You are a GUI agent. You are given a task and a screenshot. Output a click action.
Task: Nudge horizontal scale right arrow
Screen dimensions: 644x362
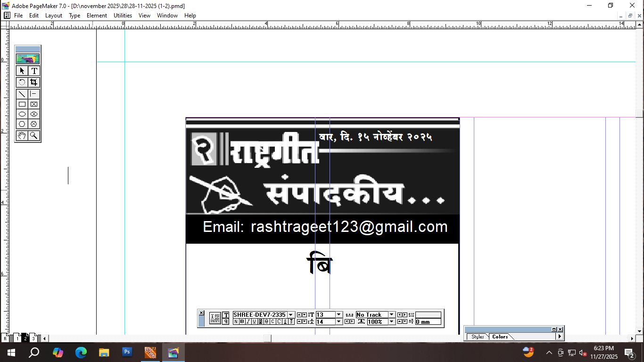(x=352, y=321)
